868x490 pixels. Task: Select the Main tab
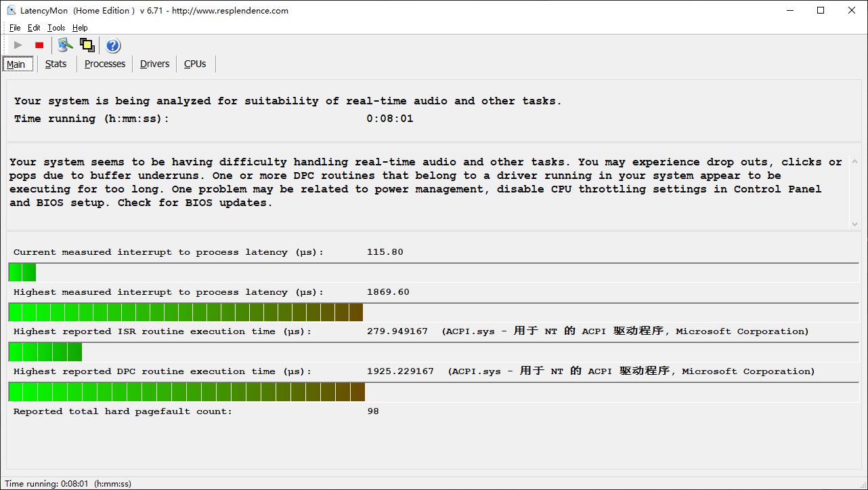pos(16,64)
